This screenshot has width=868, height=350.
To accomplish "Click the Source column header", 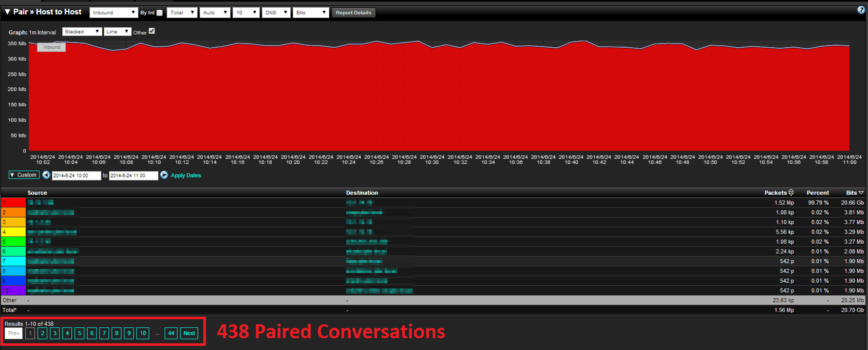I will 37,193.
